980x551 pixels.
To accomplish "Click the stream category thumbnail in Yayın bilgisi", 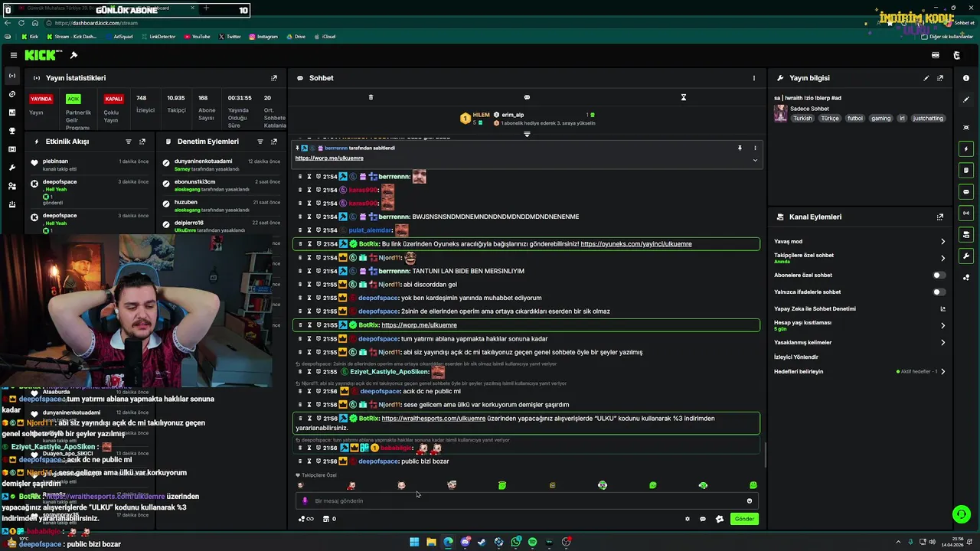I will pos(780,113).
